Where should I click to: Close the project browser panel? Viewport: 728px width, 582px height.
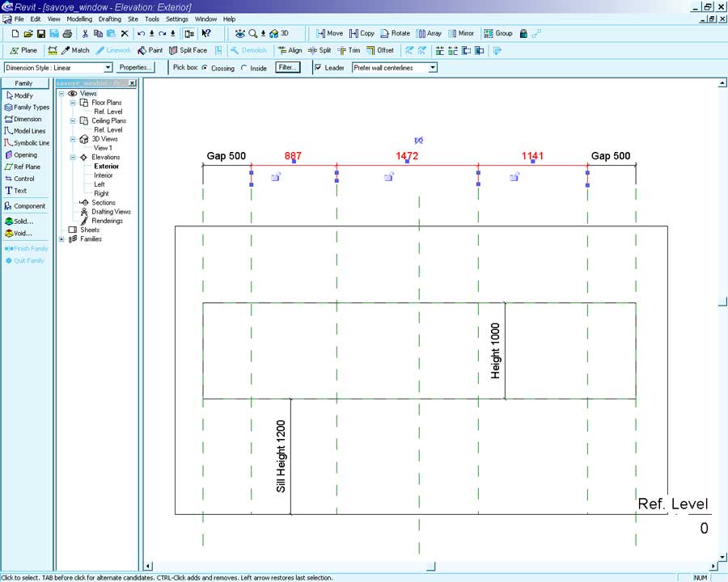[x=133, y=83]
